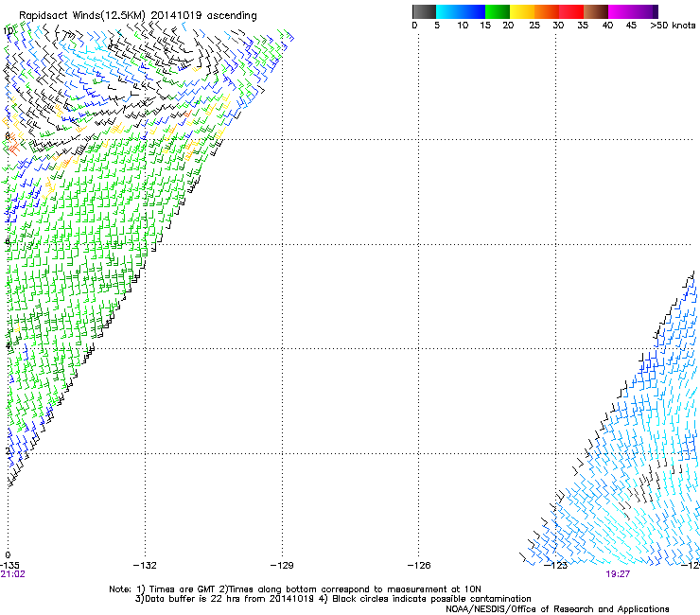Select the gray 0–5 knots legend color
Screen dimensions: 700x615
[424, 11]
